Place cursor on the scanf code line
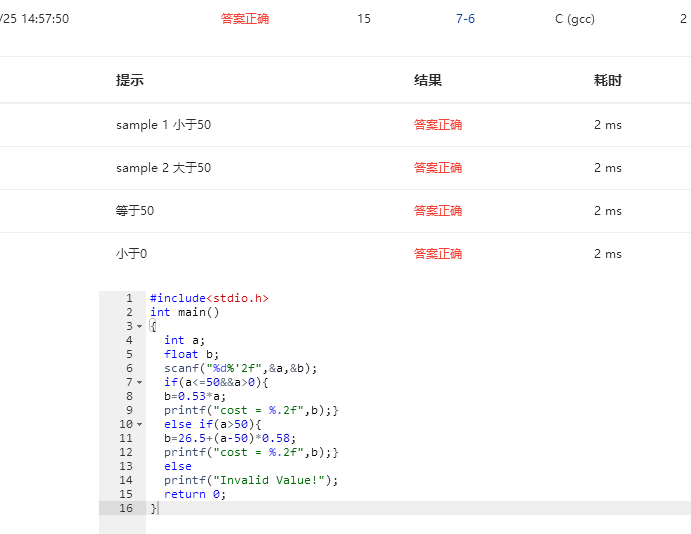 pos(240,368)
